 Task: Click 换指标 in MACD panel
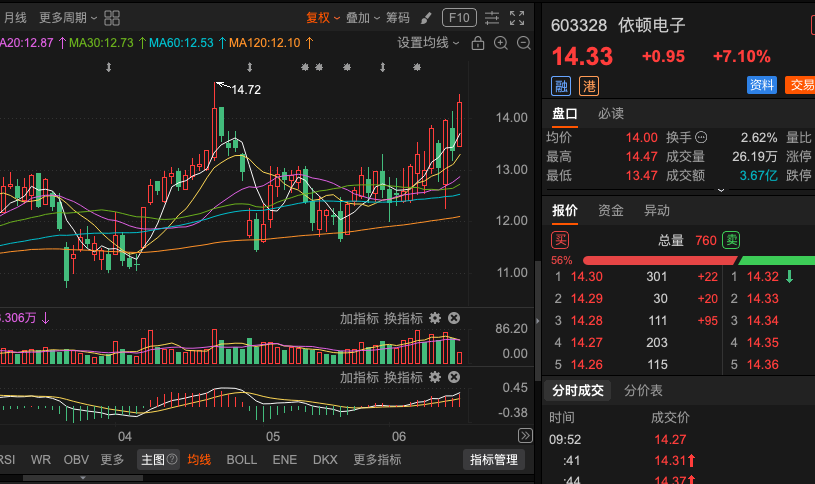403,377
